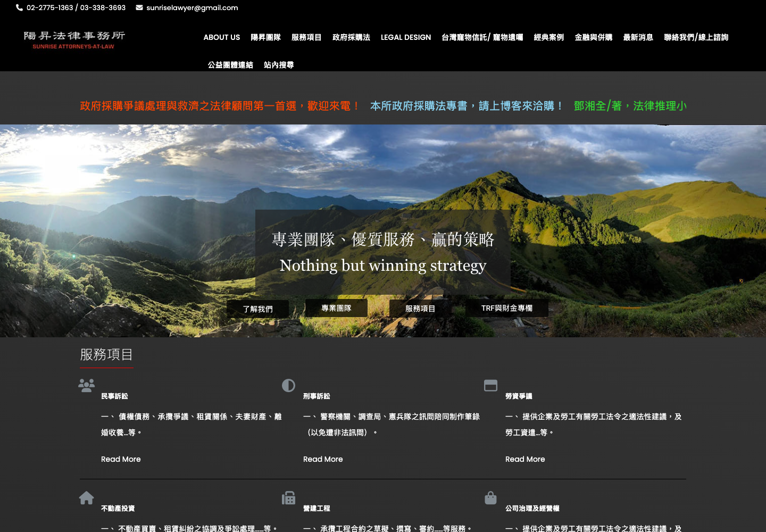The image size is (766, 532).
Task: View 最新消息 from the navigation bar
Action: point(638,37)
